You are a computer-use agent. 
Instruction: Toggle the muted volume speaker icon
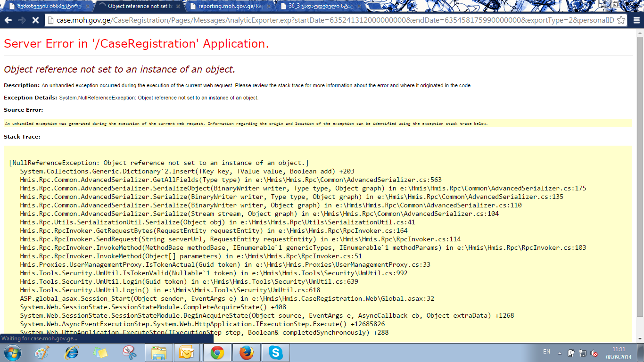pos(595,353)
